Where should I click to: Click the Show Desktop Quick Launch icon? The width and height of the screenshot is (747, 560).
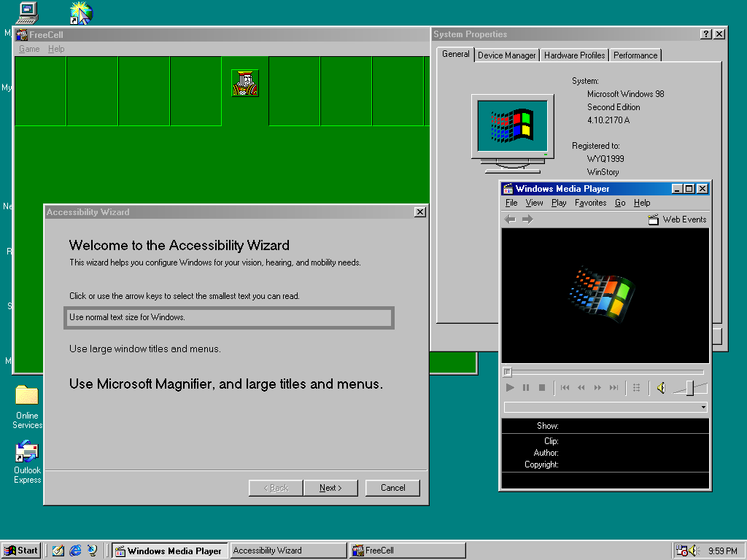coord(58,551)
